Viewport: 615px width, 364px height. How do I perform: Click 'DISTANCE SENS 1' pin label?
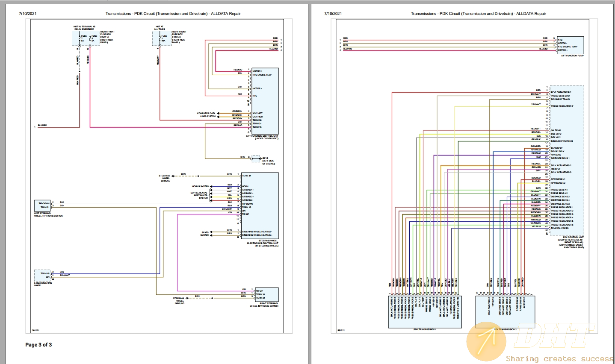560,158
